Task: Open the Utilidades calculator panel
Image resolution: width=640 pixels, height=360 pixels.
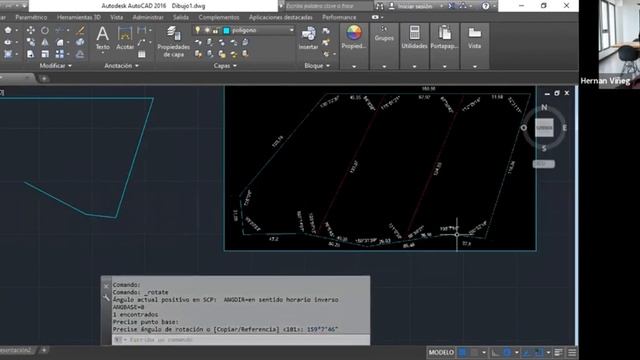Action: tap(414, 38)
